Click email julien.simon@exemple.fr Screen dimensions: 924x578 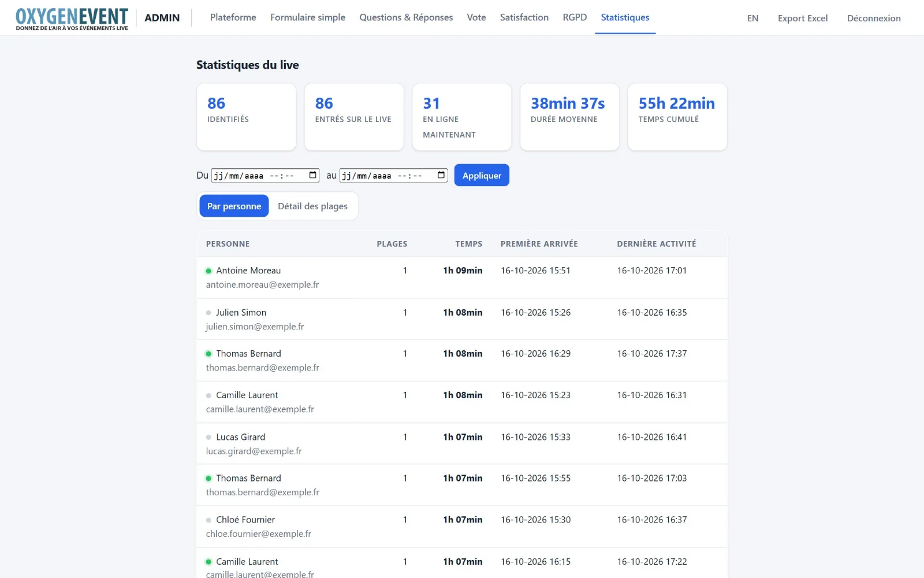(x=255, y=327)
